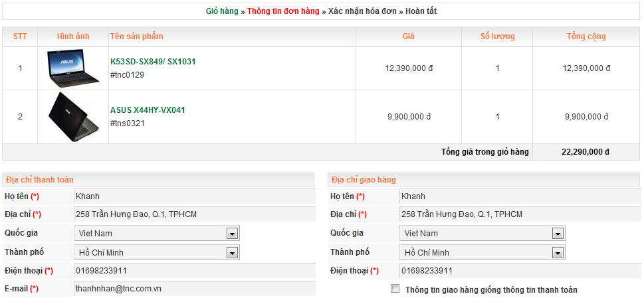
Task: Click the shipping Họ tên name field
Action: pos(520,196)
